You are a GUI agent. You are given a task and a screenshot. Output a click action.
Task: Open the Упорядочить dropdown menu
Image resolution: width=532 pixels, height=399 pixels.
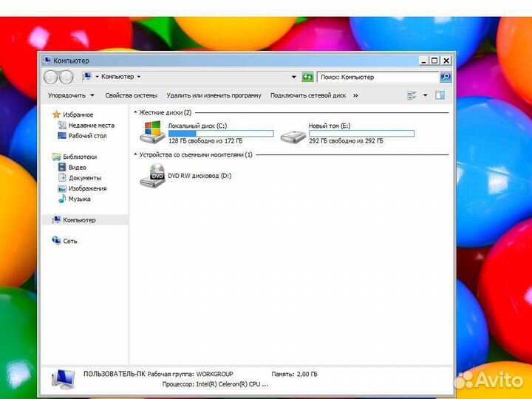(71, 95)
